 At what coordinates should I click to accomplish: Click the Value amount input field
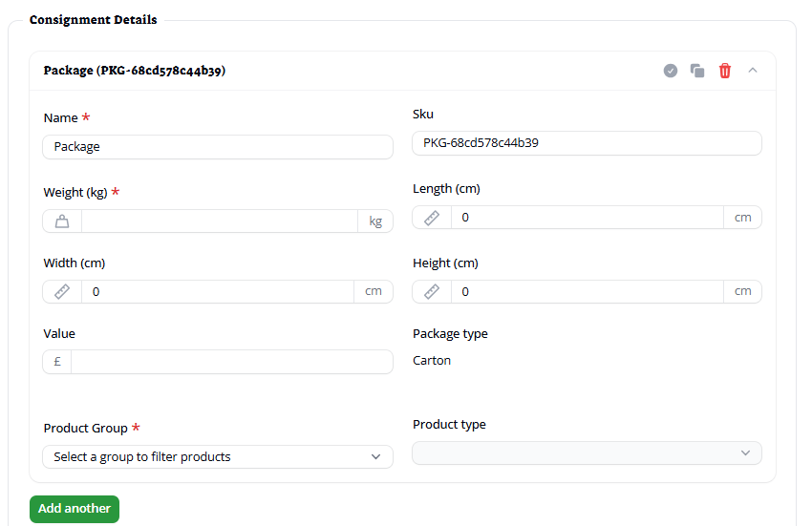(231, 362)
